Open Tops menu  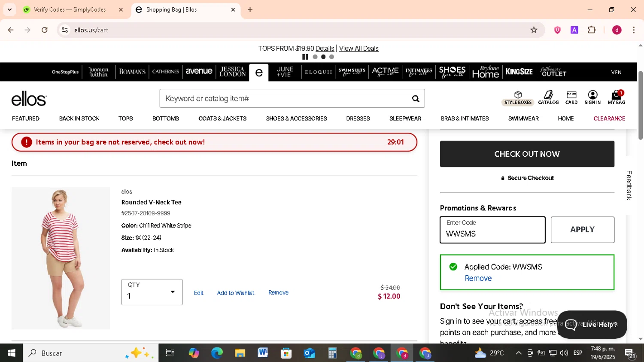click(x=125, y=119)
